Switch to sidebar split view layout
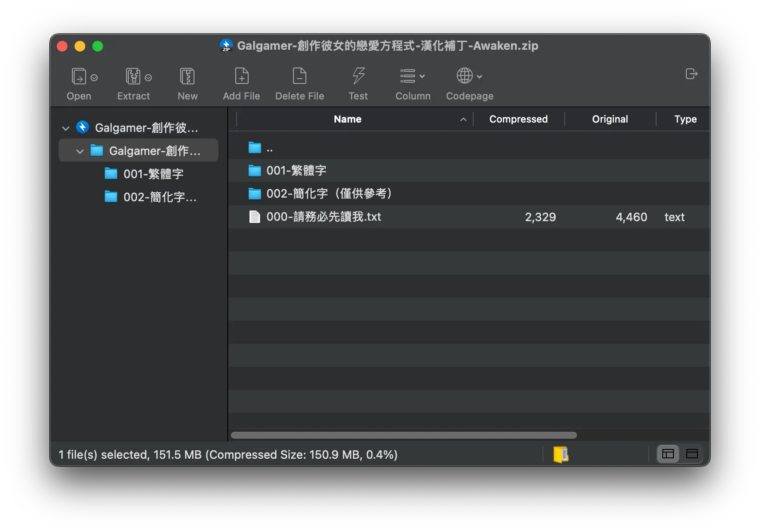The height and width of the screenshot is (532, 760). pos(668,454)
